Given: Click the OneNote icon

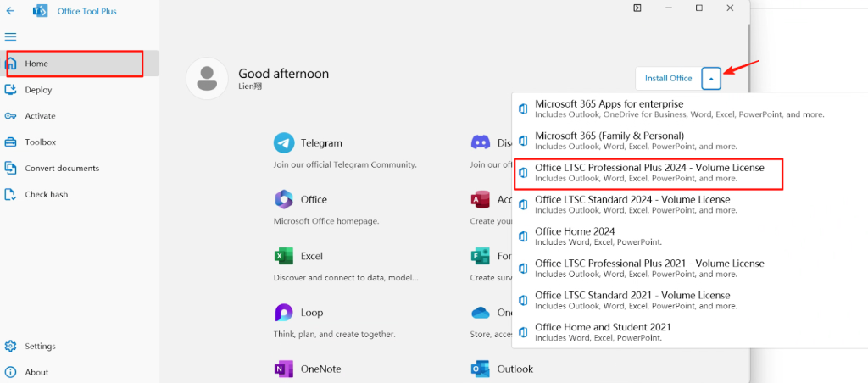Looking at the screenshot, I should coord(283,369).
